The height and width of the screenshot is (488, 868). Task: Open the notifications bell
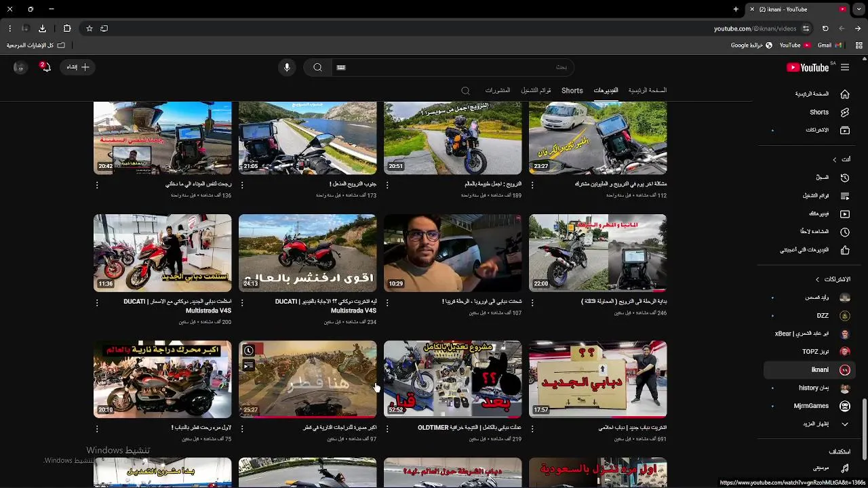tap(45, 67)
